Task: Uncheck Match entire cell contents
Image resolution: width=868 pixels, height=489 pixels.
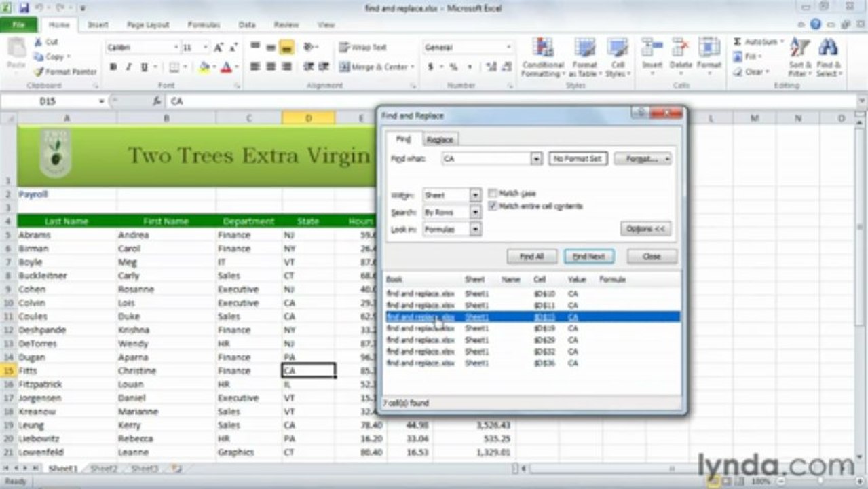Action: (493, 206)
